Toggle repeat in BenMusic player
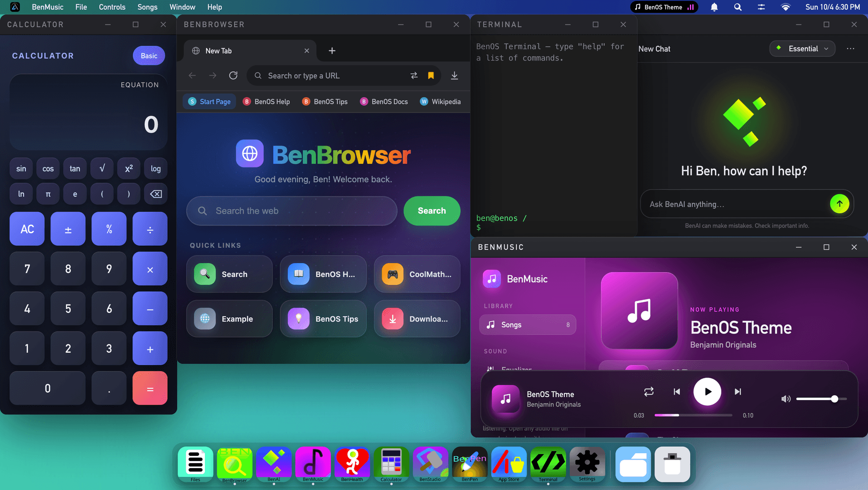The image size is (868, 490). click(649, 392)
